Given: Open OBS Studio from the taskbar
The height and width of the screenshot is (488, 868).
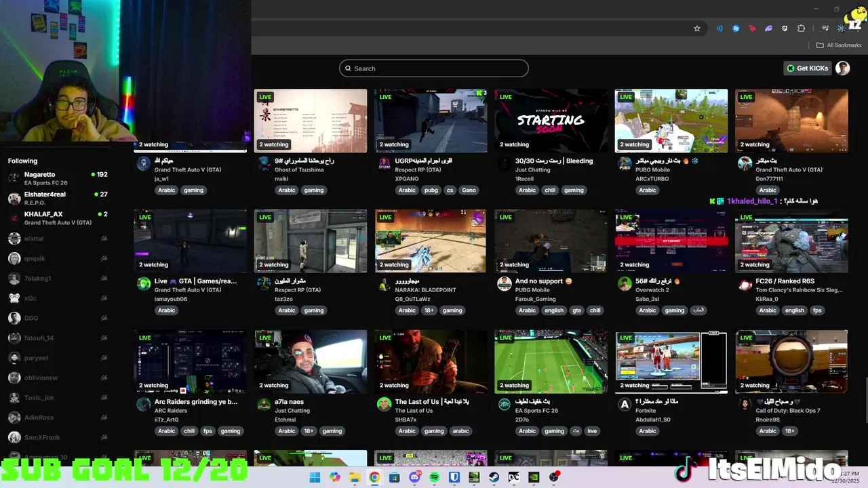Looking at the screenshot, I should click(554, 477).
